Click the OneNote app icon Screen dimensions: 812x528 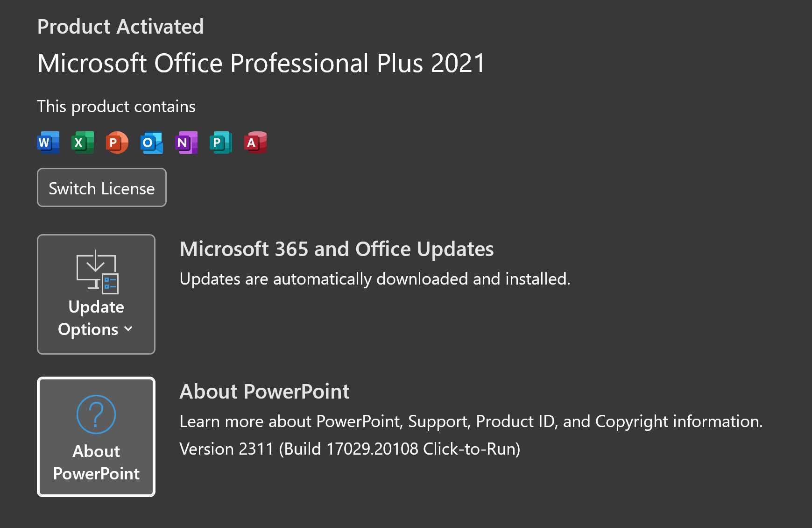(x=186, y=143)
